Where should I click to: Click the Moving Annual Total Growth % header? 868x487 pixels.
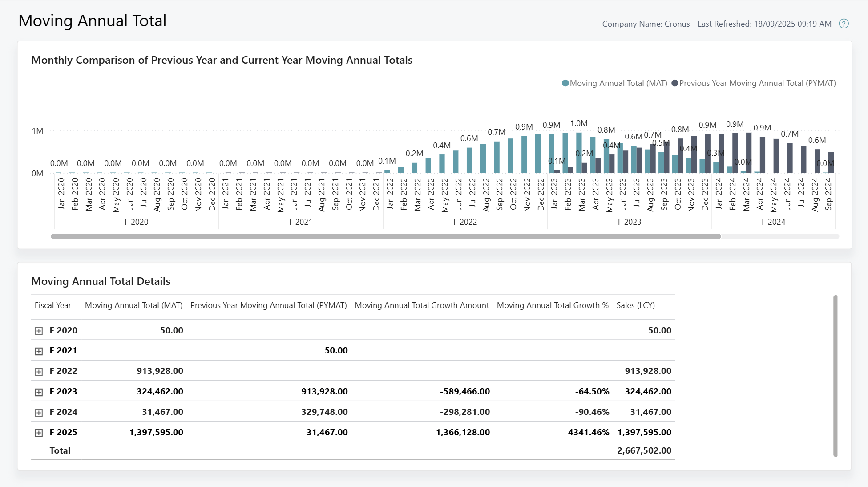tap(553, 305)
